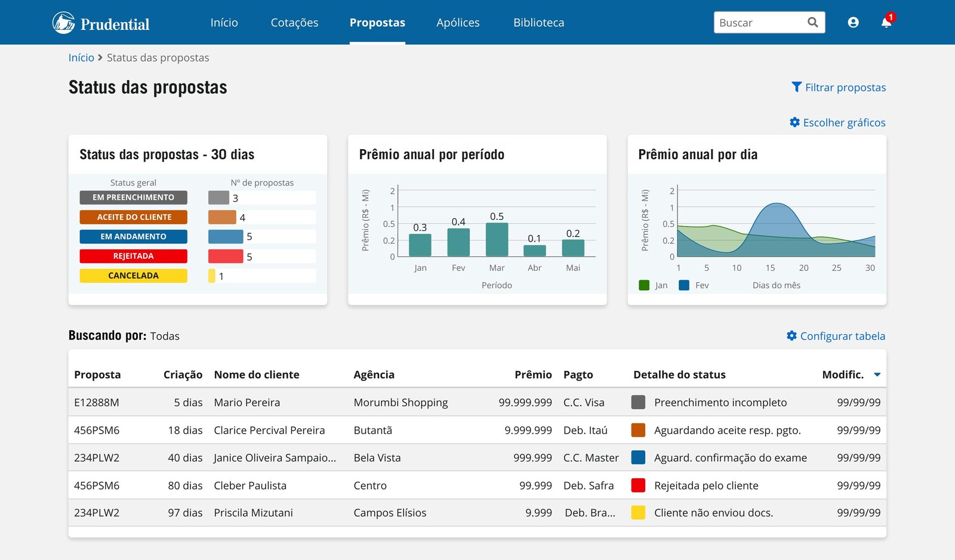
Task: Click the Mai bar in chart
Action: (x=573, y=248)
